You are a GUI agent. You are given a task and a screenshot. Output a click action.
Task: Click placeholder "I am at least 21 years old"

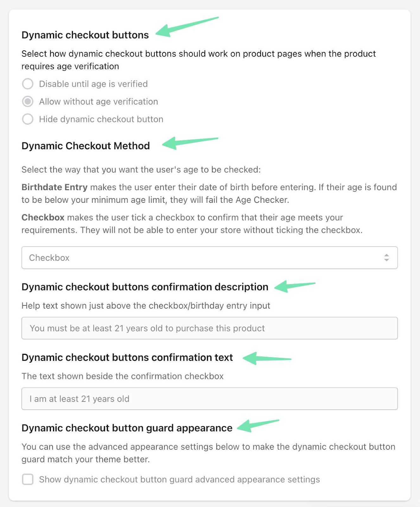(x=79, y=399)
